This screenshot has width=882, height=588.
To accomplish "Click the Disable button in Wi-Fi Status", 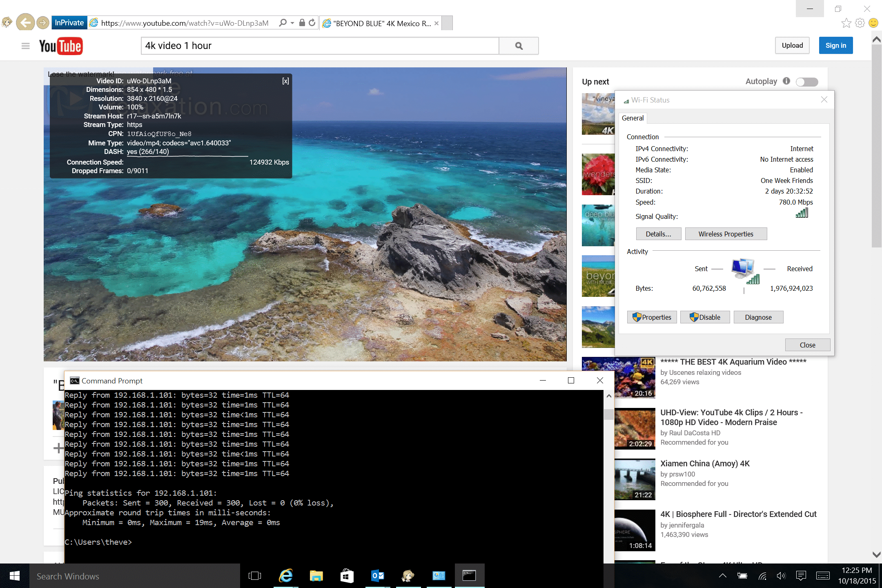I will [x=705, y=317].
